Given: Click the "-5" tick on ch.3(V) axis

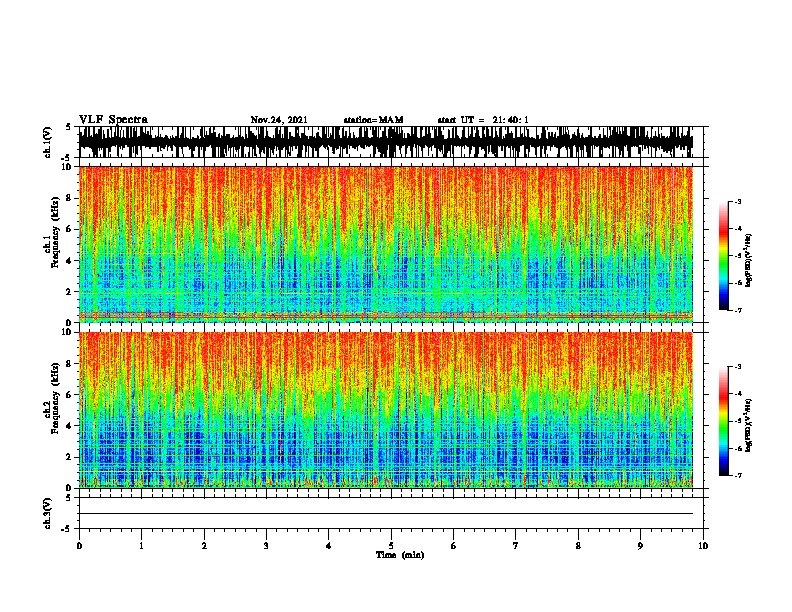Looking at the screenshot, I should (x=67, y=529).
